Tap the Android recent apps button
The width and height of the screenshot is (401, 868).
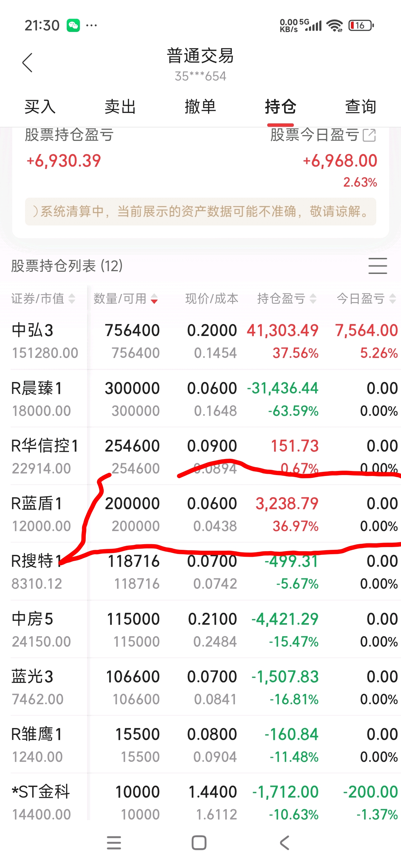point(114,843)
